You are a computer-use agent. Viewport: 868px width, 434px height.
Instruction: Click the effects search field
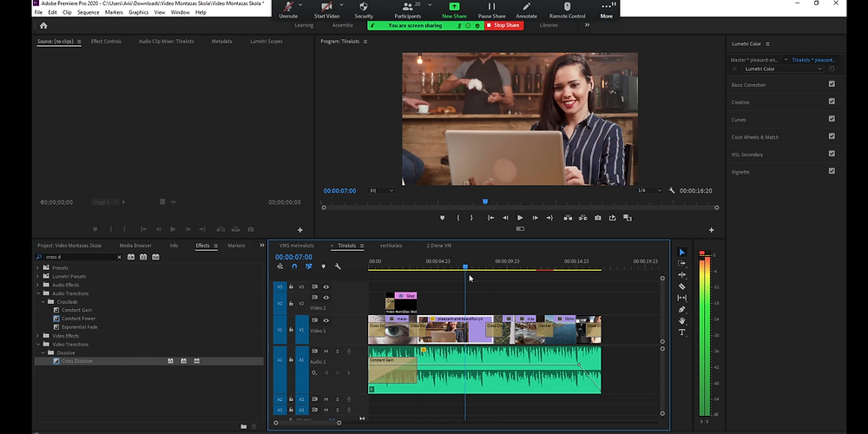pyautogui.click(x=81, y=257)
